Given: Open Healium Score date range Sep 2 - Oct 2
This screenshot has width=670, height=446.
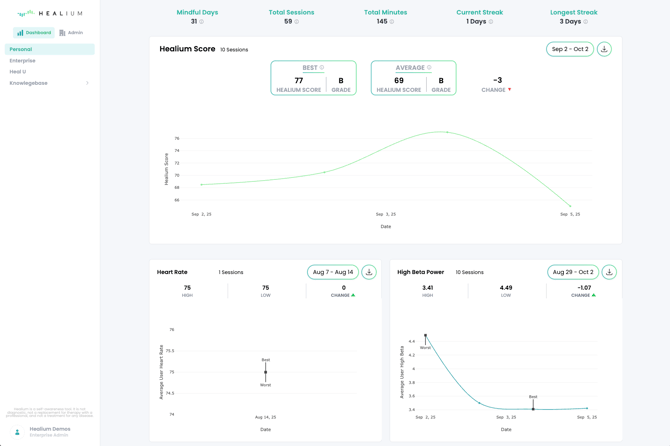Looking at the screenshot, I should pyautogui.click(x=570, y=49).
